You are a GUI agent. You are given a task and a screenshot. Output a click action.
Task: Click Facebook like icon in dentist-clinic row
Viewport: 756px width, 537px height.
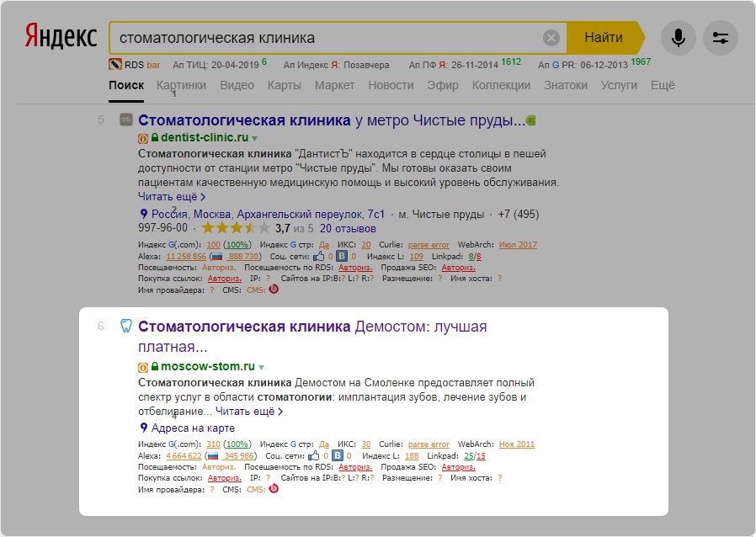tap(319, 256)
